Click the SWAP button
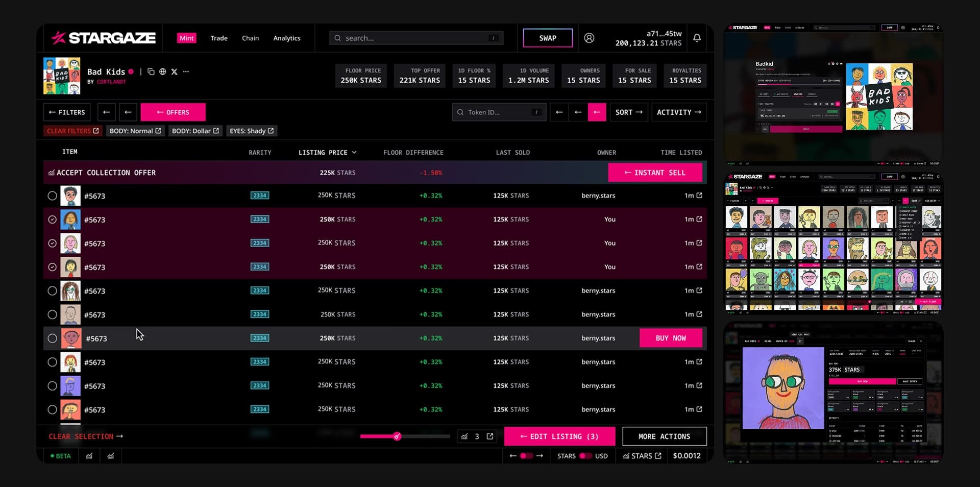The width and height of the screenshot is (980, 487). point(548,38)
